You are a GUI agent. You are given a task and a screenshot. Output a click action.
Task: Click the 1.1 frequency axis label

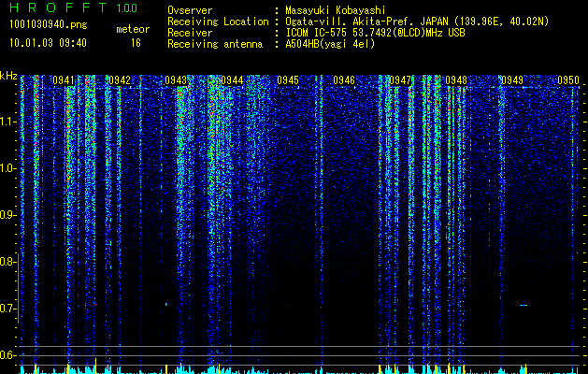tap(7, 122)
